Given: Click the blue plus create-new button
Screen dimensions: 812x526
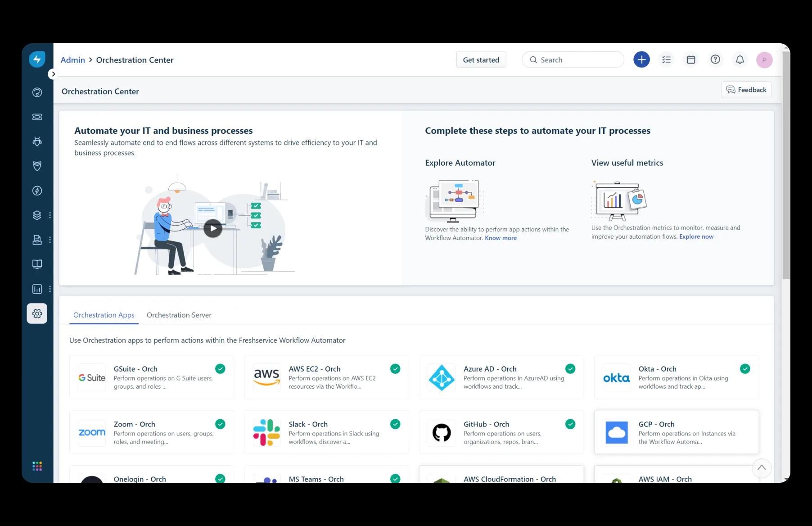Looking at the screenshot, I should [641, 59].
